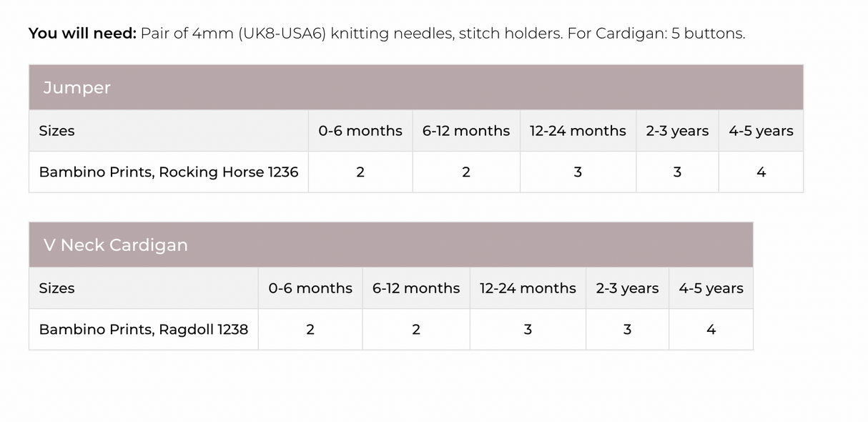Select 4-5 years column in Jumper table
Screen dimensions: 868x422
pyautogui.click(x=761, y=131)
